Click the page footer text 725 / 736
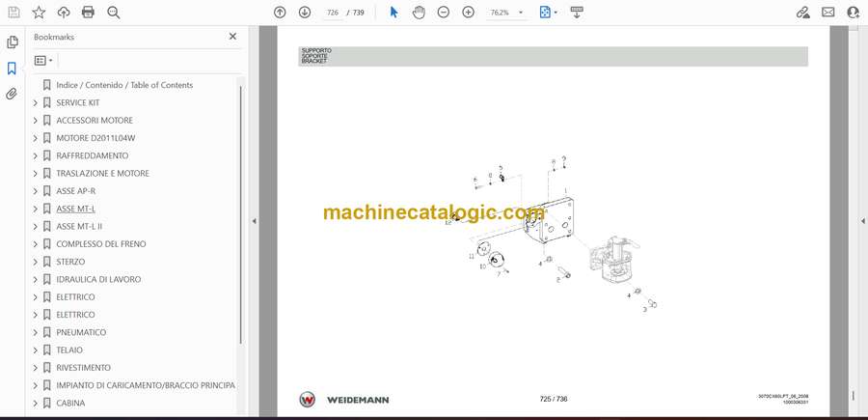This screenshot has width=868, height=420. click(554, 399)
